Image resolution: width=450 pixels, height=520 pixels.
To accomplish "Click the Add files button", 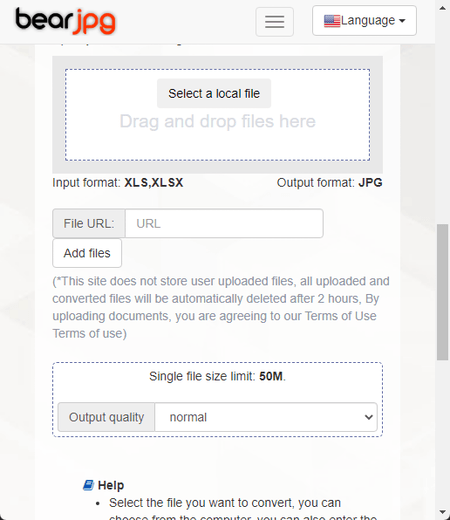I will 87,253.
